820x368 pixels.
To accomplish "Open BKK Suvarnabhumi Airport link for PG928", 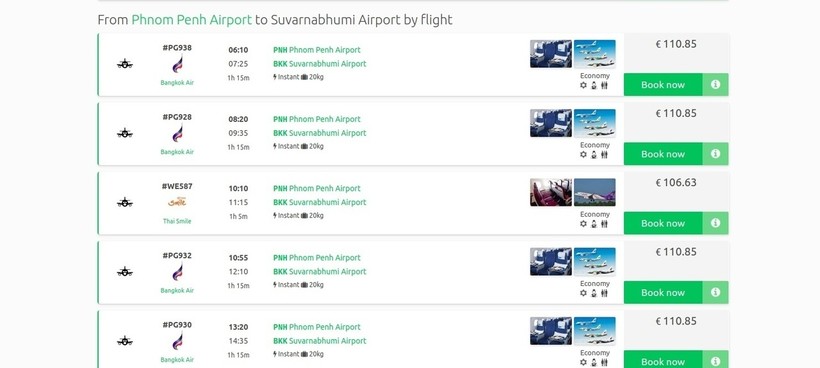I will (320, 133).
